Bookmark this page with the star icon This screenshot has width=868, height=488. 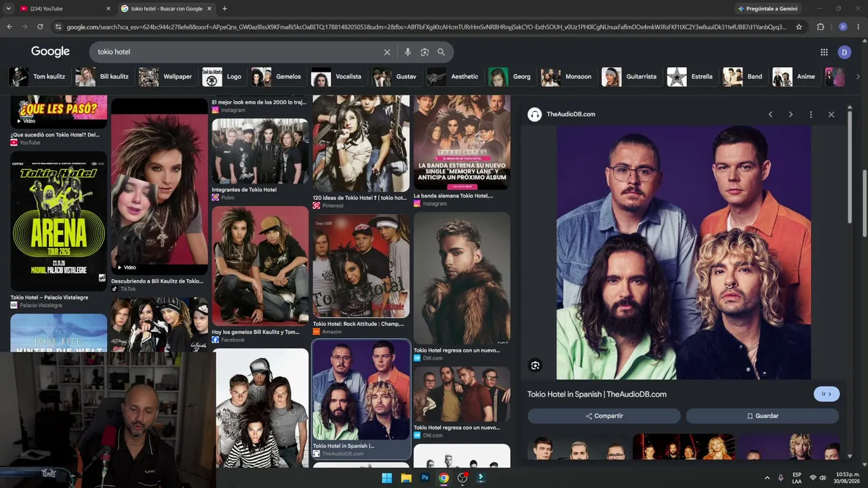tap(799, 27)
